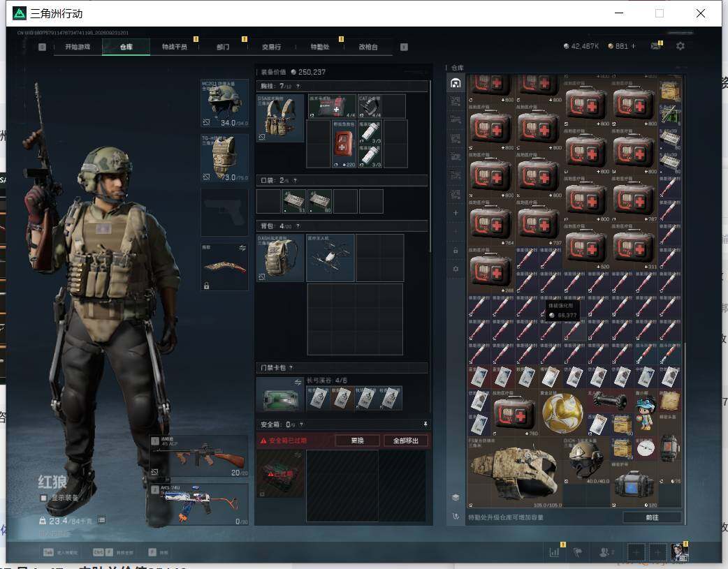Switch to the 特战干员 tab
The width and height of the screenshot is (728, 569).
[174, 46]
